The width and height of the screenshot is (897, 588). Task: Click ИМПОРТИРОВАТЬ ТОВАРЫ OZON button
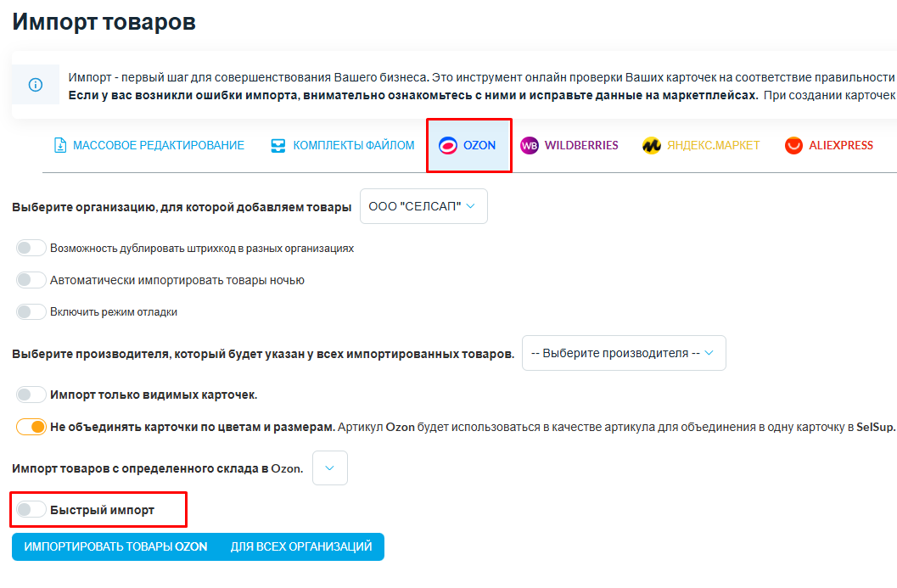click(115, 546)
